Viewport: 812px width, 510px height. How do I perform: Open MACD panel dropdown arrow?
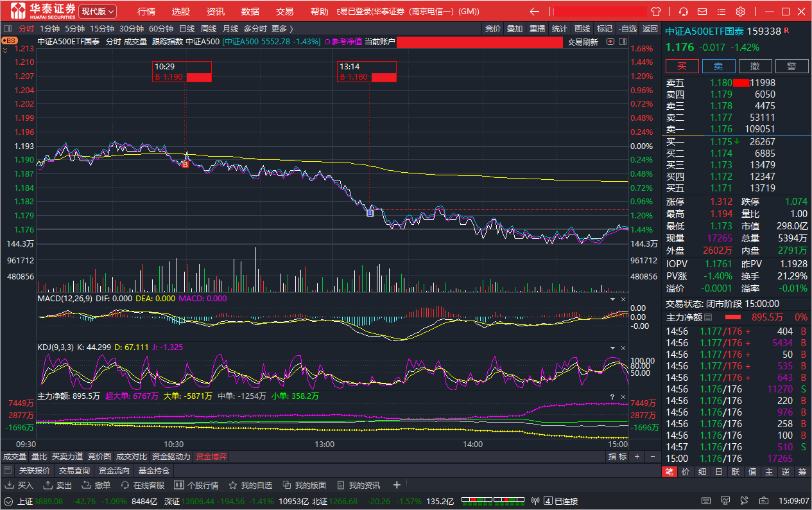612,299
